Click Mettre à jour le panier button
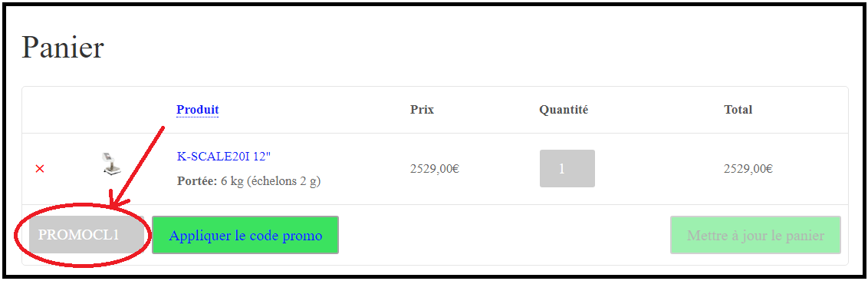Image resolution: width=868 pixels, height=281 pixels. [x=755, y=235]
